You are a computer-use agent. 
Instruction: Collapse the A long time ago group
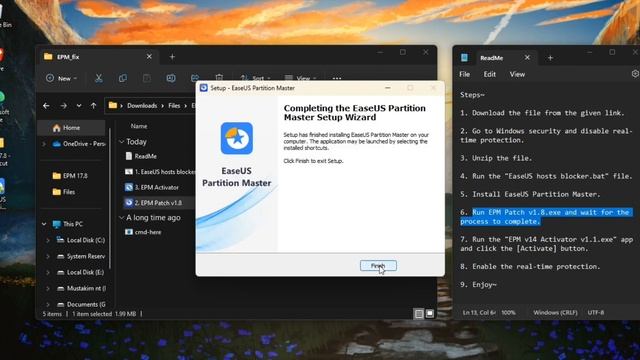[x=121, y=218]
